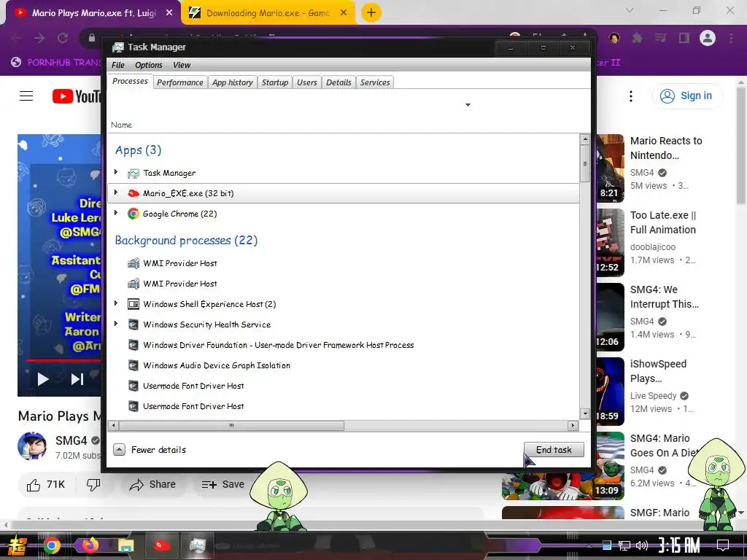The width and height of the screenshot is (747, 560).
Task: Click the YouTube logo in Chrome
Action: [x=77, y=96]
